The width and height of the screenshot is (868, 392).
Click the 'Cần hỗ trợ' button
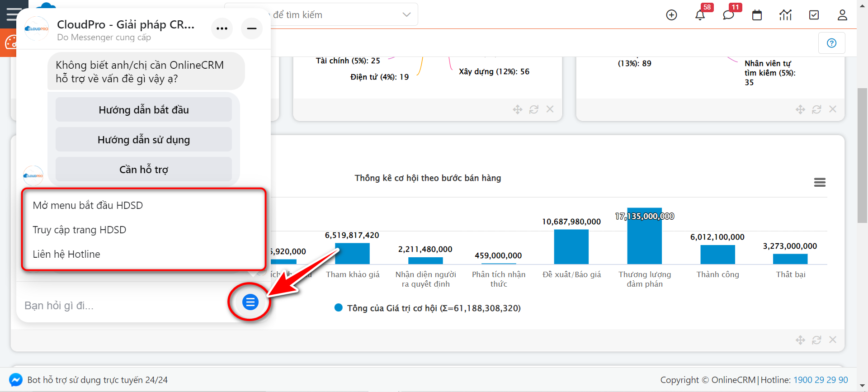[144, 170]
